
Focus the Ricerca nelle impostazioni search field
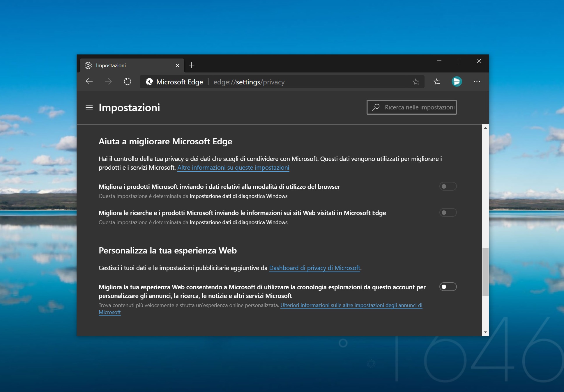pos(411,107)
